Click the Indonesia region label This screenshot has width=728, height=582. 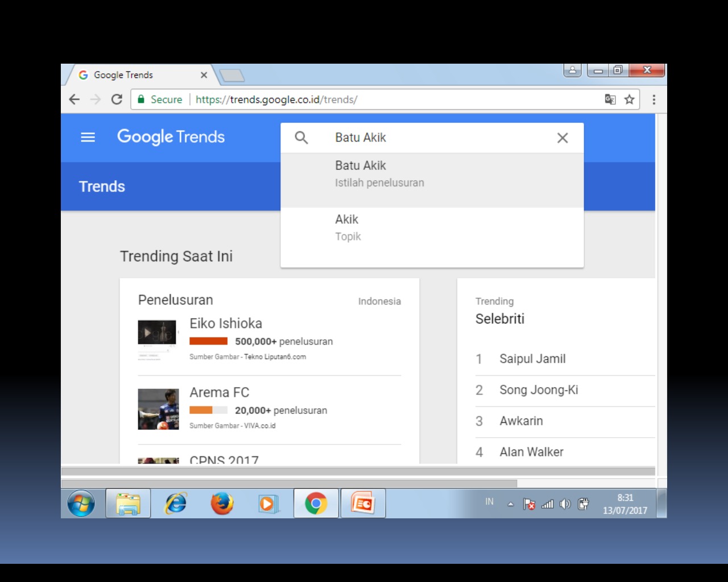click(x=379, y=301)
